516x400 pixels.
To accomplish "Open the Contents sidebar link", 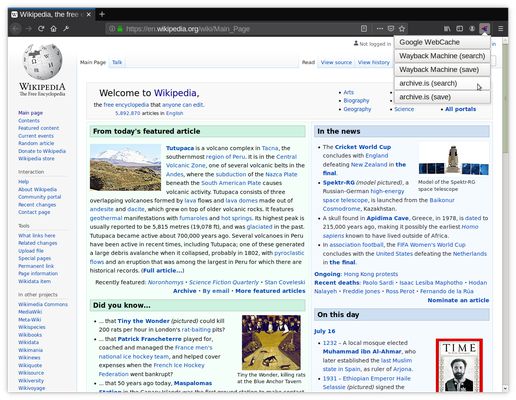I will (29, 121).
